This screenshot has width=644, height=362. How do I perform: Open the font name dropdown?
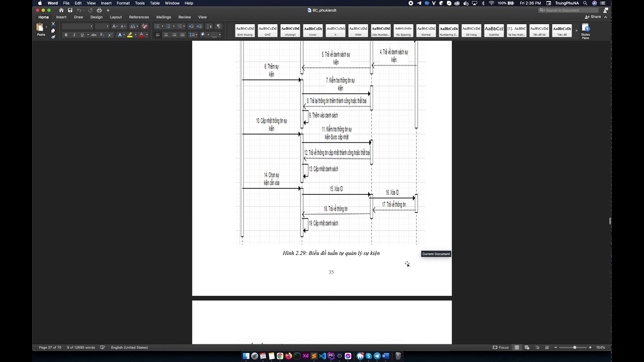[91, 26]
